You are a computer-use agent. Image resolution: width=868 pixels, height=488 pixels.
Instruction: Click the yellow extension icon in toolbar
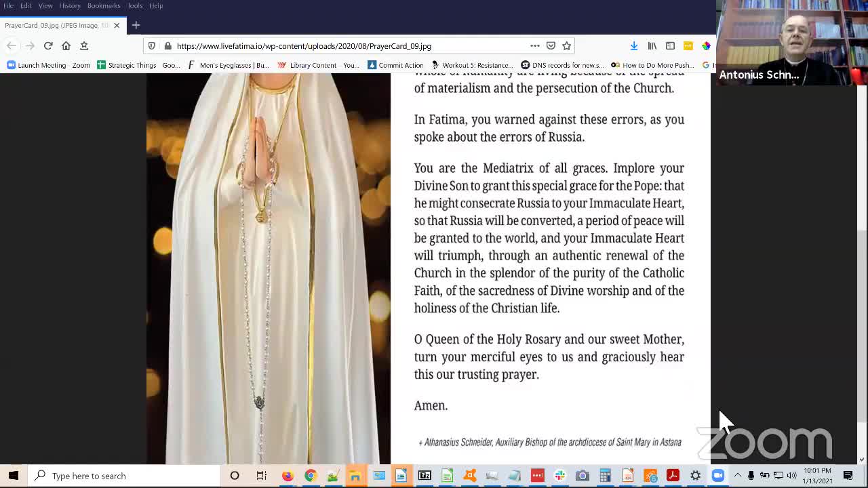point(688,45)
